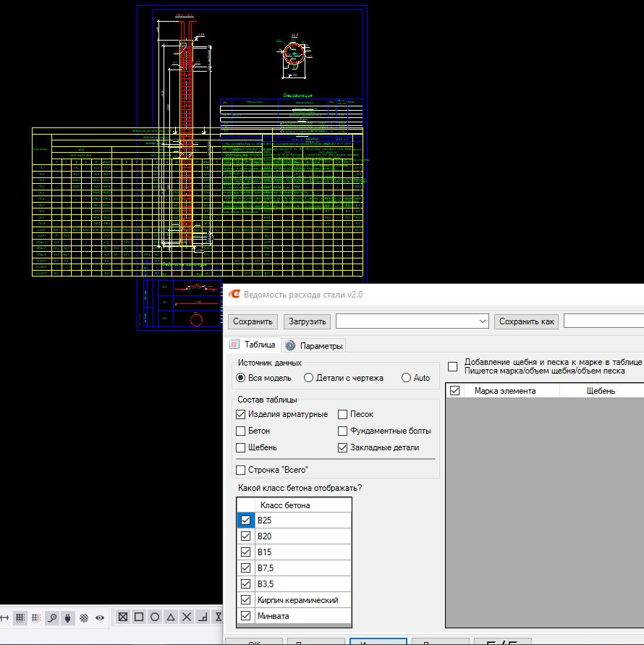Screen dimensions: 644x645
Task: Click the eye visibility icon in status bar
Action: point(100,617)
